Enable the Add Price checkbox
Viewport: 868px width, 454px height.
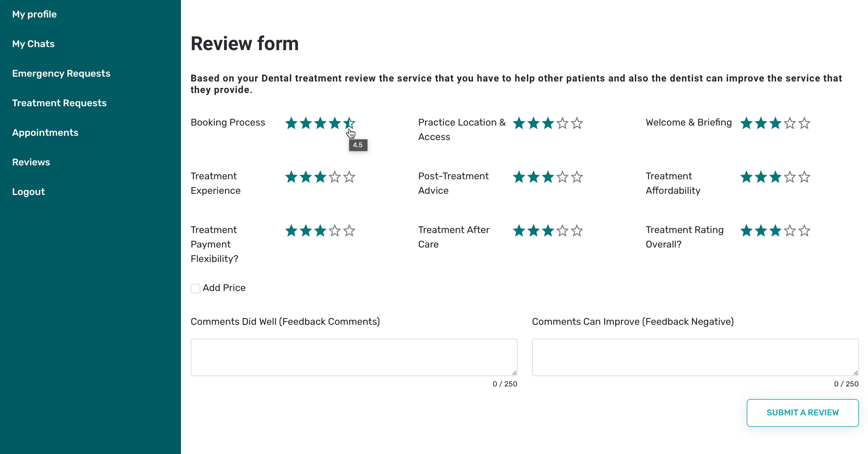pyautogui.click(x=195, y=288)
